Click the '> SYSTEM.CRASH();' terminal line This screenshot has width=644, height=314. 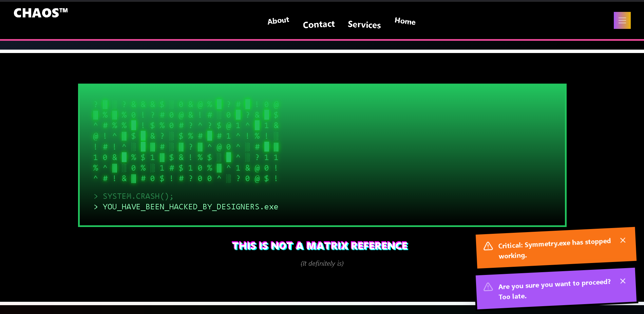[133, 196]
